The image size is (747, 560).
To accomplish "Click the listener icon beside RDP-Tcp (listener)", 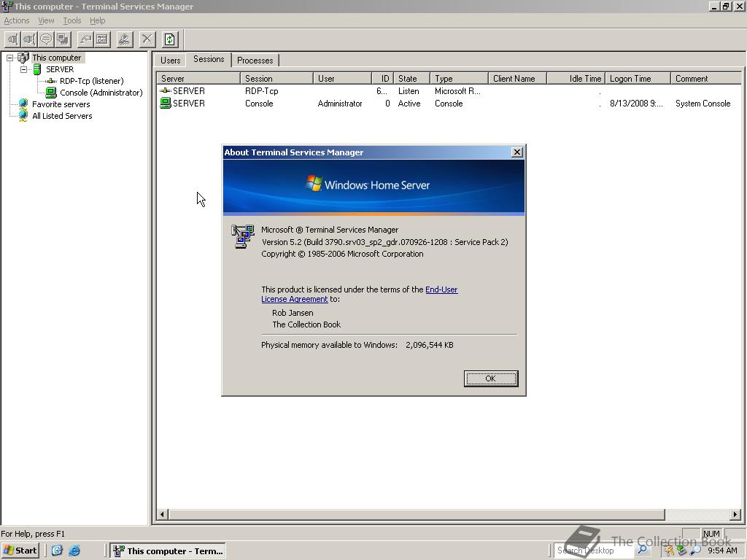I will point(51,81).
